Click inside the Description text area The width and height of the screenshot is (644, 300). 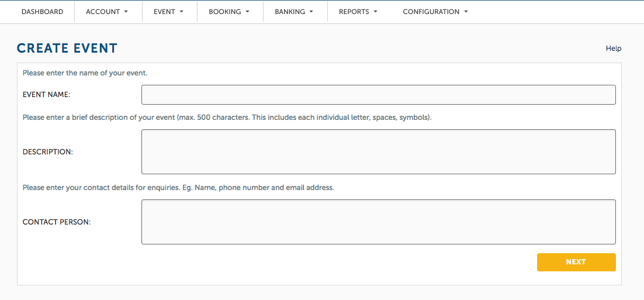[378, 151]
